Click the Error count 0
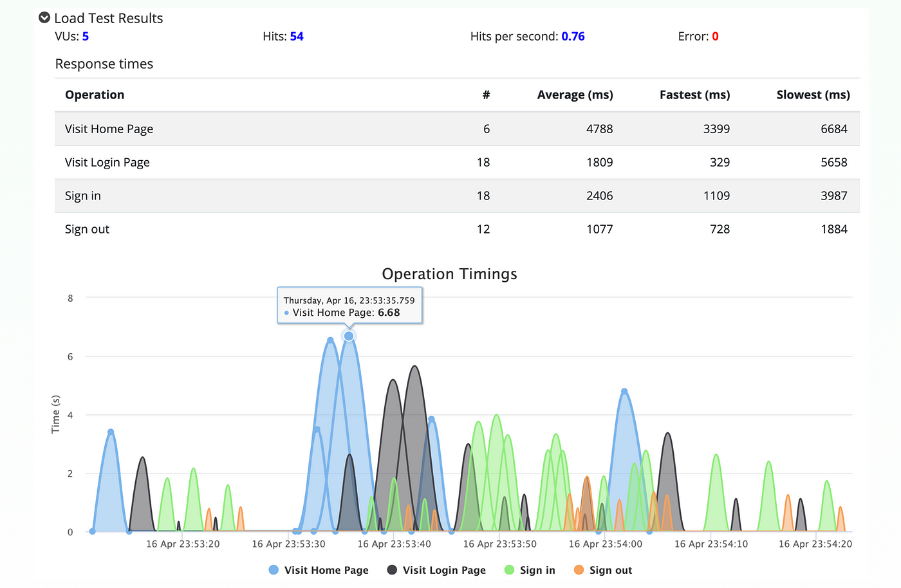Screen dimensions: 901x588 point(715,36)
